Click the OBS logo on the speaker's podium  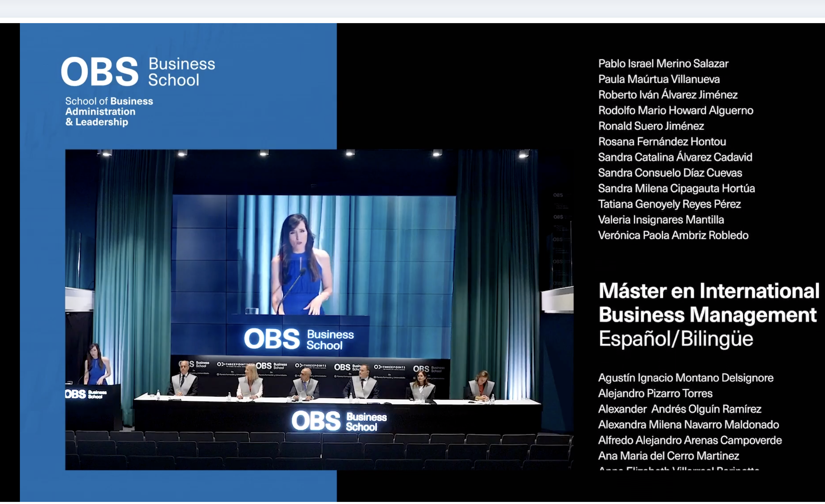[x=86, y=394]
